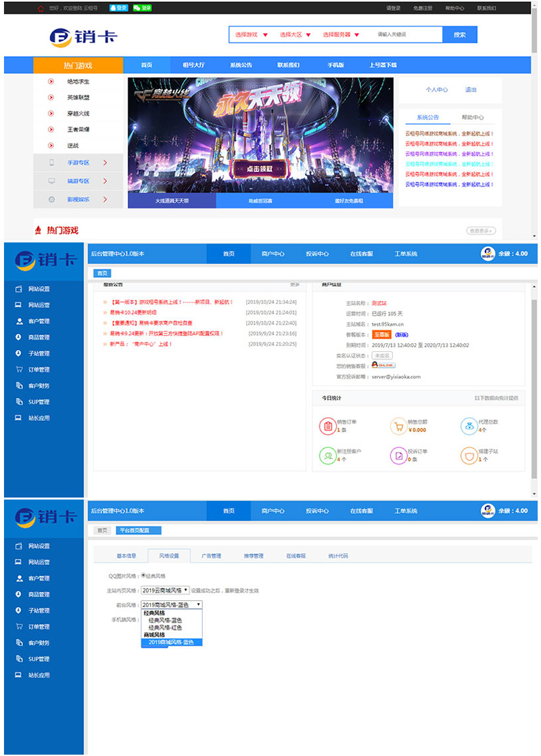Click the purple 投诉订单 document icon
Screen dimensions: 541x756
(x=398, y=454)
